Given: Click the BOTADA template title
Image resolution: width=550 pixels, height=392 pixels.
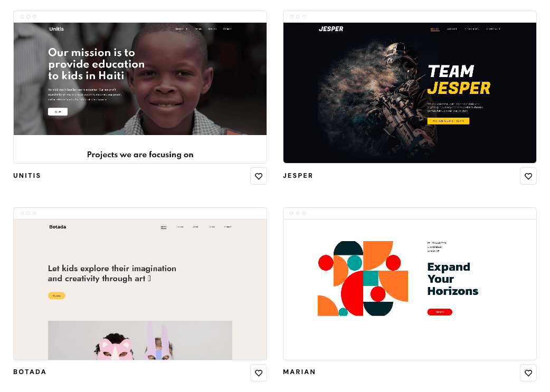Looking at the screenshot, I should (x=30, y=371).
